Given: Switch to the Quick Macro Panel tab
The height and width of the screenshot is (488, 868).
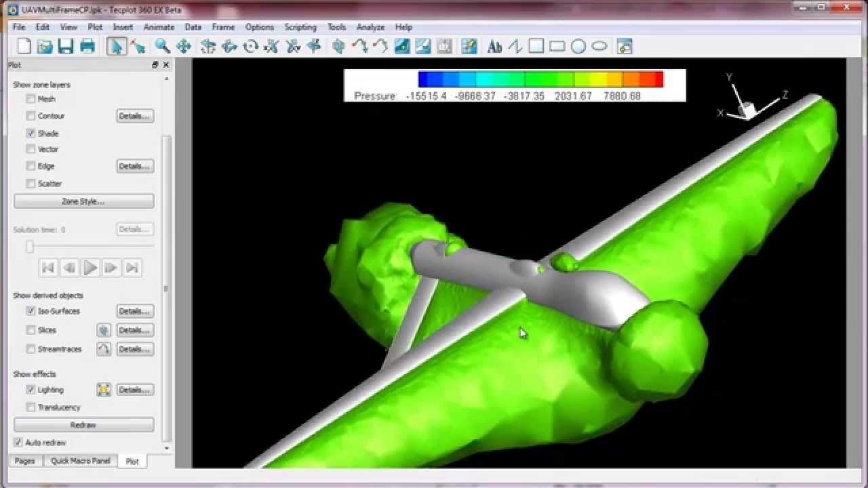Looking at the screenshot, I should click(81, 461).
